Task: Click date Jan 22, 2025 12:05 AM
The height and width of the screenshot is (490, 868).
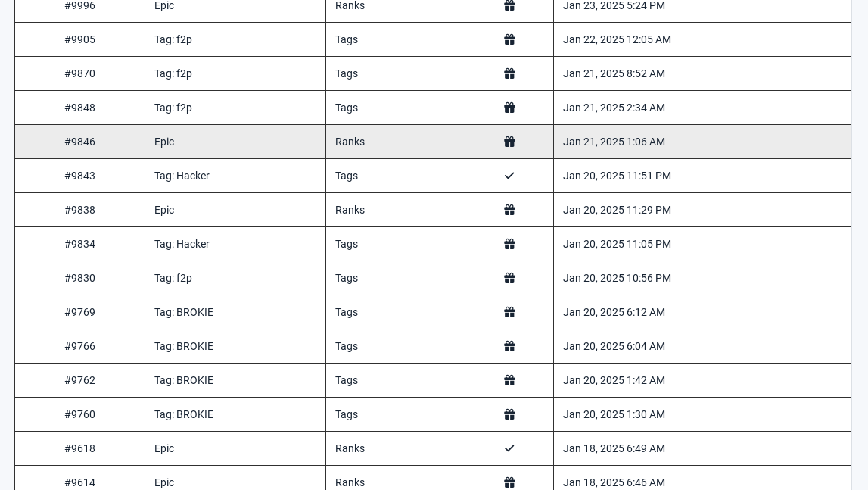Action: pos(618,39)
